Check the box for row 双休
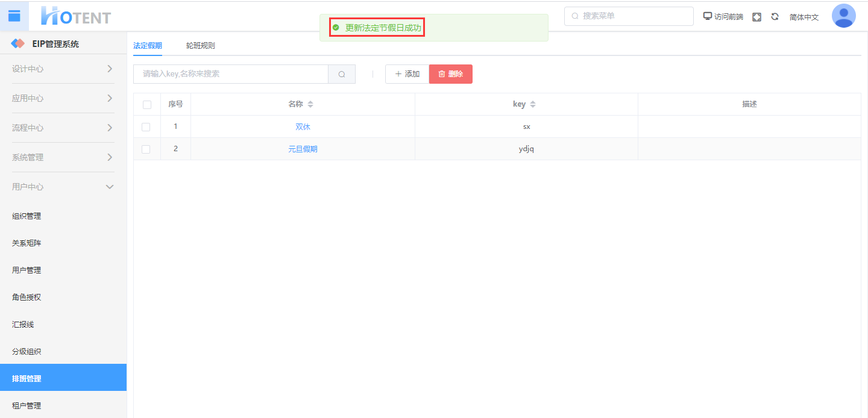This screenshot has width=868, height=418. click(x=146, y=127)
